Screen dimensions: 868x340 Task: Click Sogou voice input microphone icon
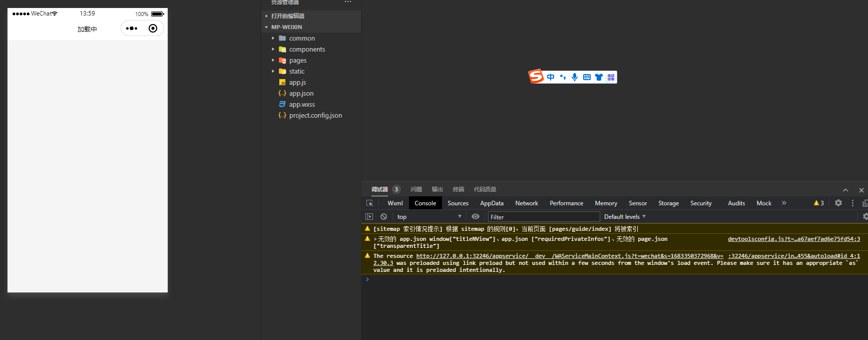(x=575, y=77)
